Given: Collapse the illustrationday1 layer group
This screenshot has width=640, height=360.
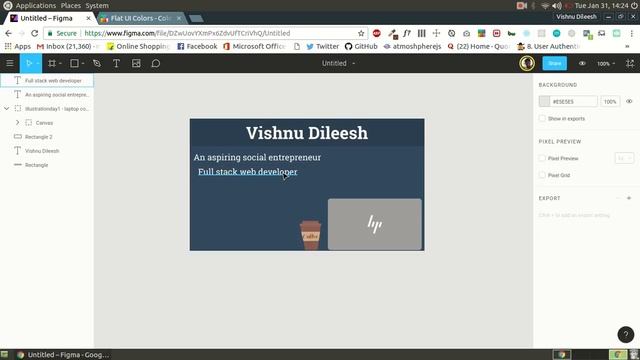Looking at the screenshot, I should click(7, 109).
